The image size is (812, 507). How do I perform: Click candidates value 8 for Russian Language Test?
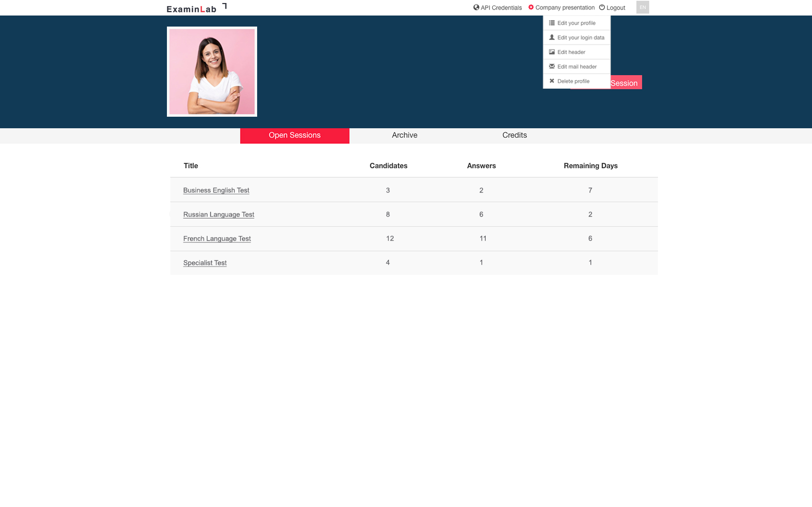[388, 214]
